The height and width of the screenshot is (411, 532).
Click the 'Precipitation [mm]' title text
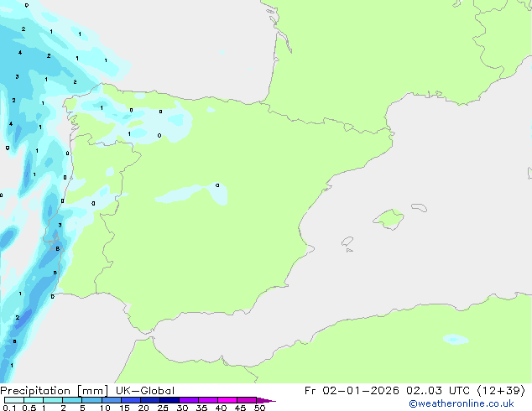54,391
